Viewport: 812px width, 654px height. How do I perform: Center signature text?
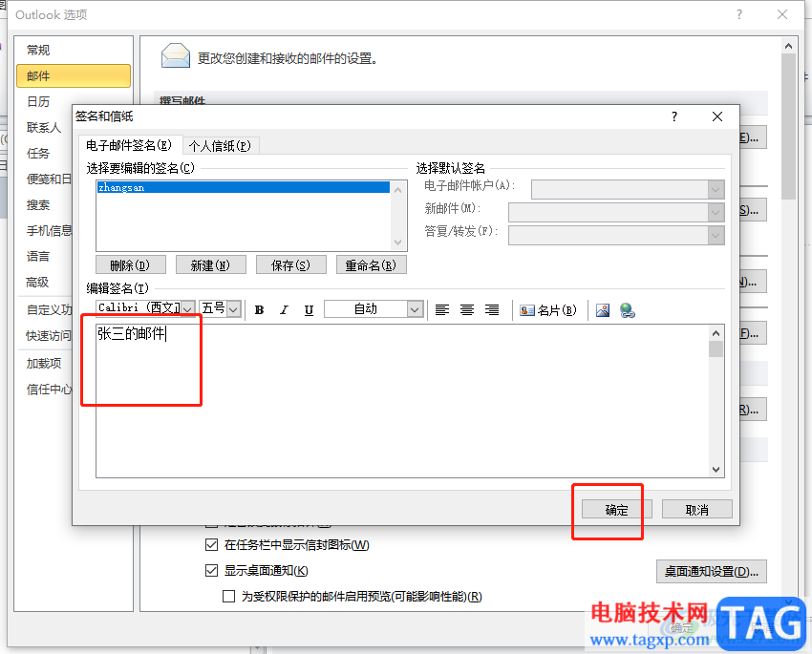pos(467,310)
